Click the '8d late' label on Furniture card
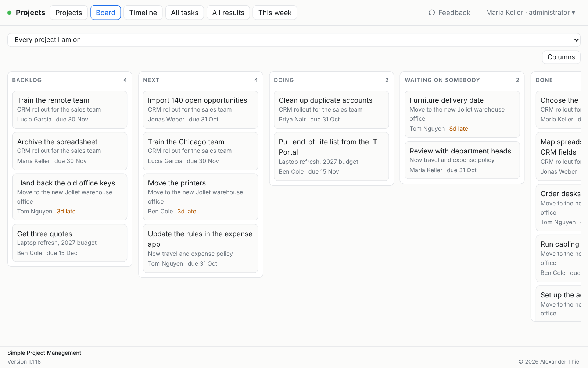 [x=459, y=129]
